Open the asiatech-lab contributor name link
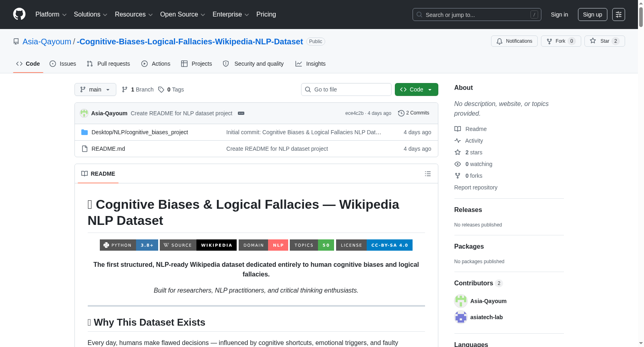 [x=487, y=317]
